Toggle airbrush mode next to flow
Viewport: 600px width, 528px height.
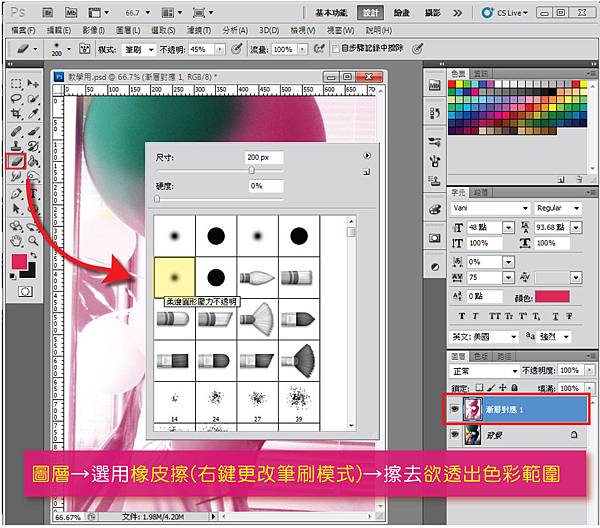tap(318, 49)
